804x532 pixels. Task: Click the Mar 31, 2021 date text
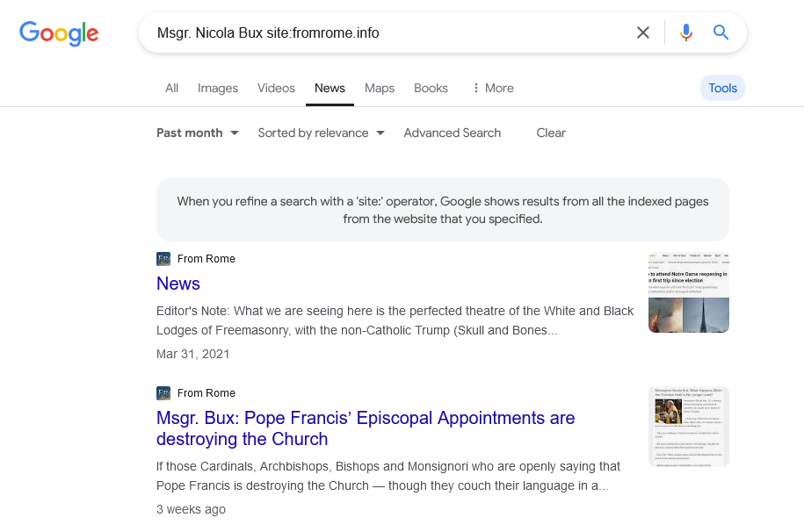point(192,354)
